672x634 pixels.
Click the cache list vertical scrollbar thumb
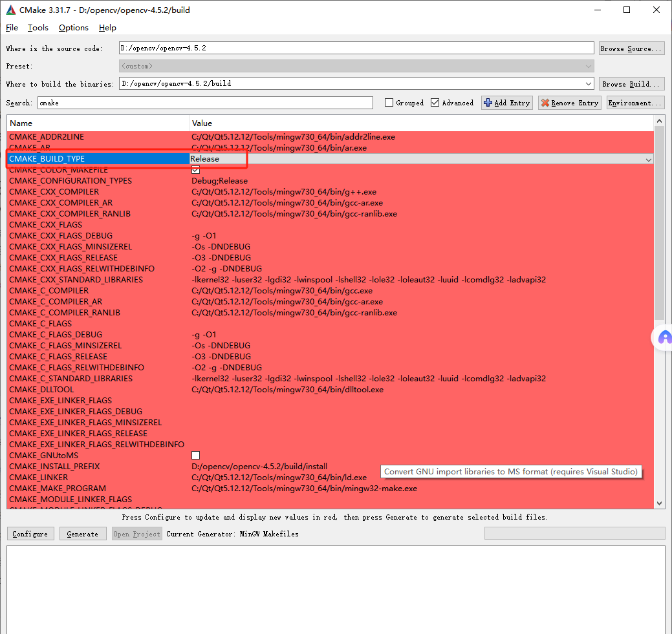tap(659, 223)
